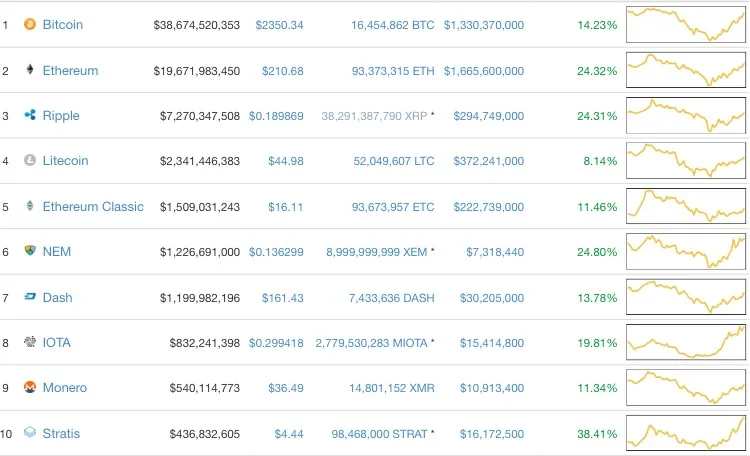
Task: Click Monero volume $10,913,400
Action: 492,388
